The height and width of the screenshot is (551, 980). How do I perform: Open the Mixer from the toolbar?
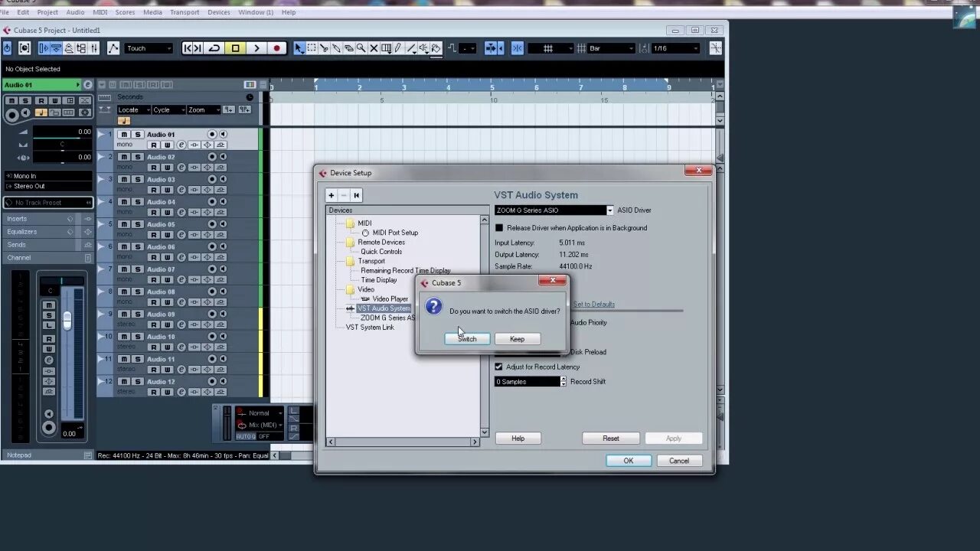94,48
